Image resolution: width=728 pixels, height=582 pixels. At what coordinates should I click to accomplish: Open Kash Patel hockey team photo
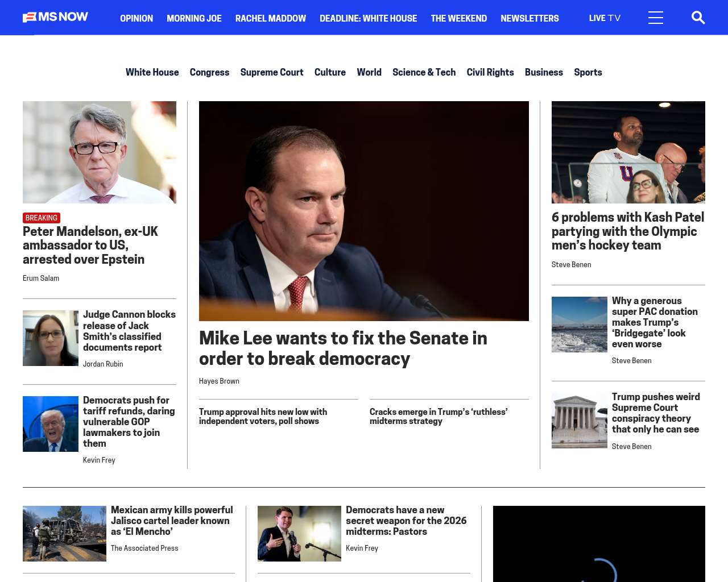628,152
